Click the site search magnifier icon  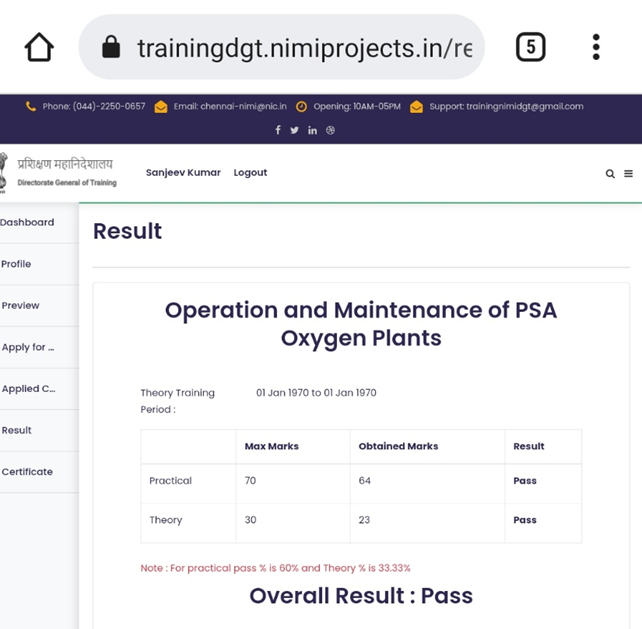(x=610, y=174)
